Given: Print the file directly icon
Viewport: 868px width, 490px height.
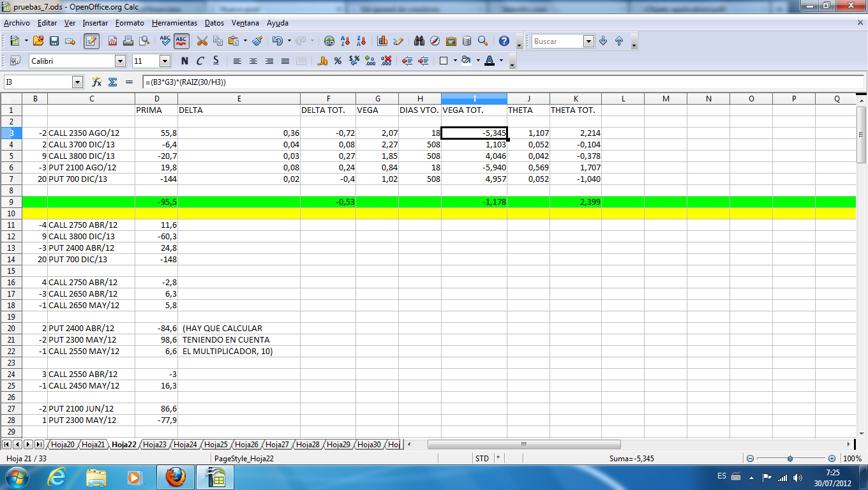Looking at the screenshot, I should coord(128,41).
